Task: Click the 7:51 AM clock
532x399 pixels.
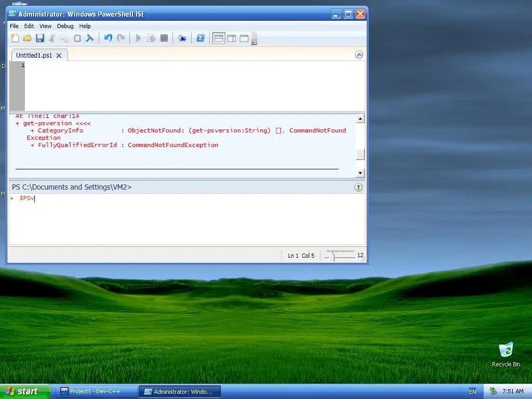Action: tap(513, 391)
